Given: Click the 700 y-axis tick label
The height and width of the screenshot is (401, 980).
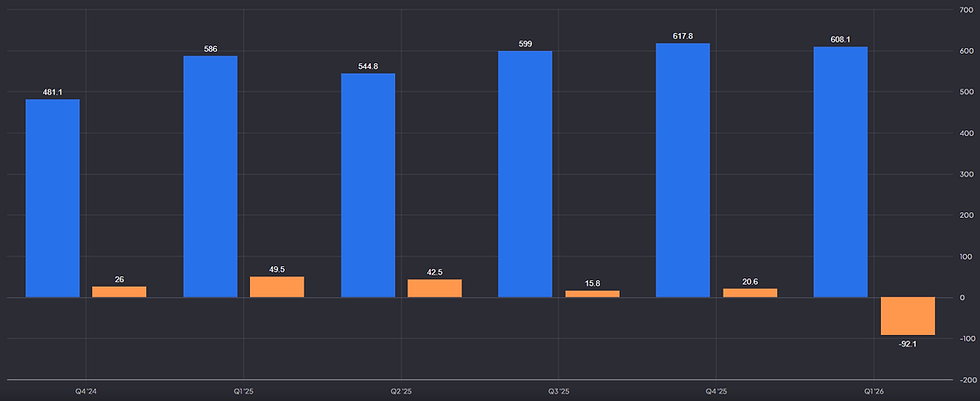Looking at the screenshot, I should click(965, 10).
